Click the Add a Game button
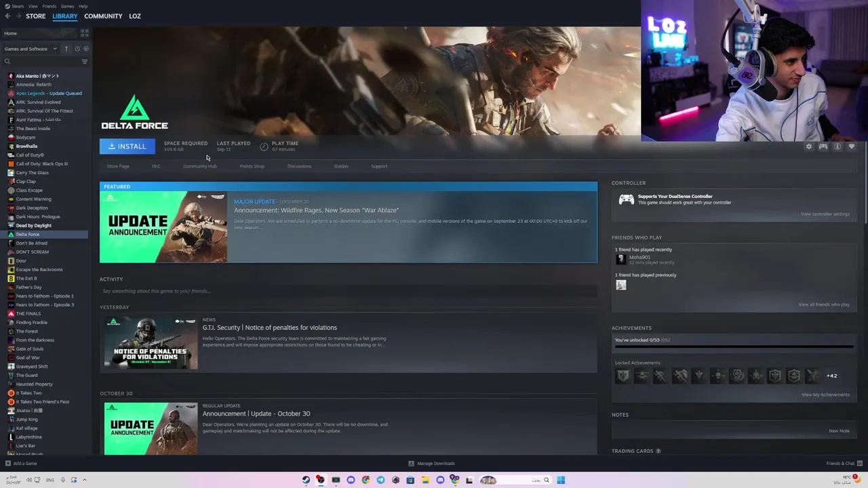Screen dimensions: 868x488 click(21, 464)
